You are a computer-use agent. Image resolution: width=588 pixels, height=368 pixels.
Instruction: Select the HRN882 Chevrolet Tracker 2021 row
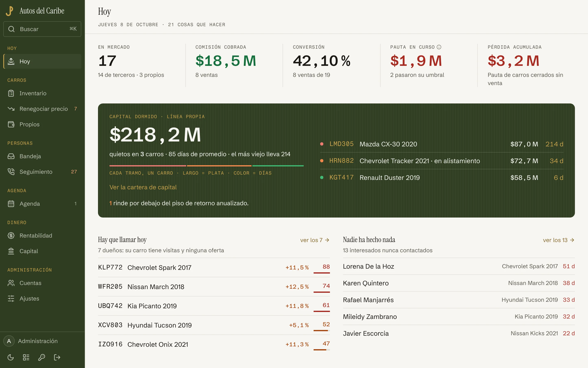[441, 161]
